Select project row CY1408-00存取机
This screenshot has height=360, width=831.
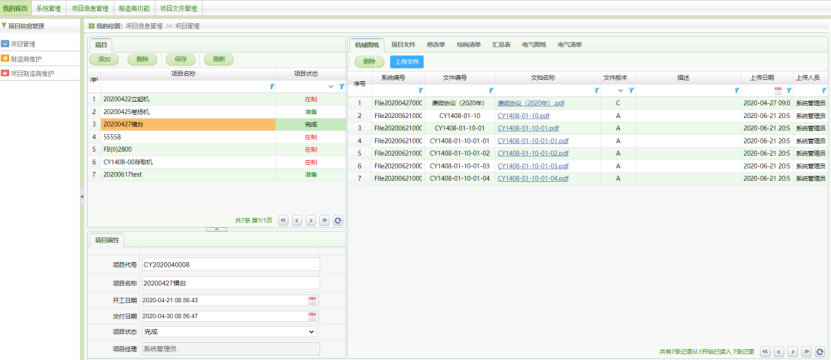click(x=216, y=162)
